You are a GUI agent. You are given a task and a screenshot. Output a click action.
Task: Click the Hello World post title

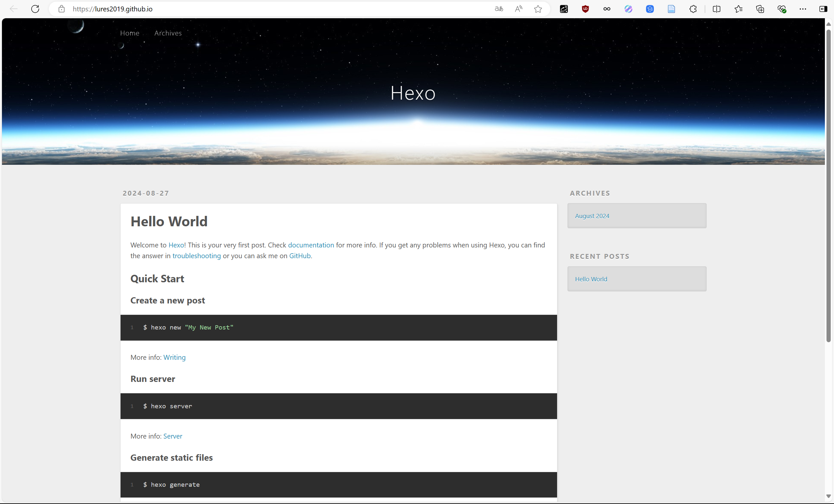point(169,221)
